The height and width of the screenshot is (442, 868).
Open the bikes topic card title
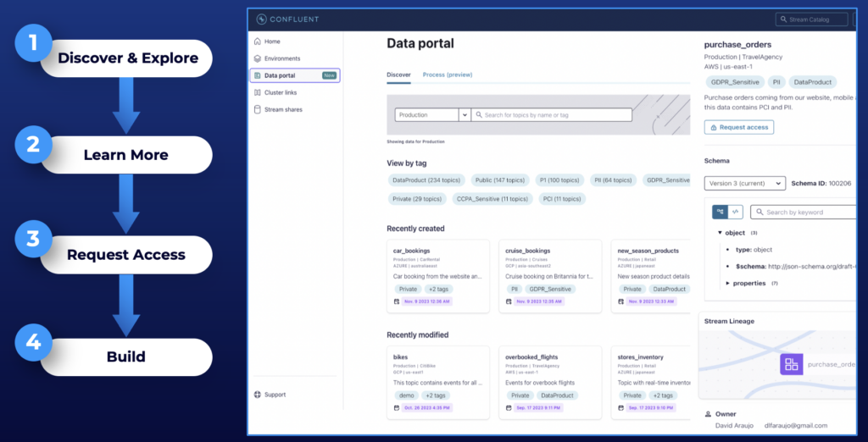(400, 357)
